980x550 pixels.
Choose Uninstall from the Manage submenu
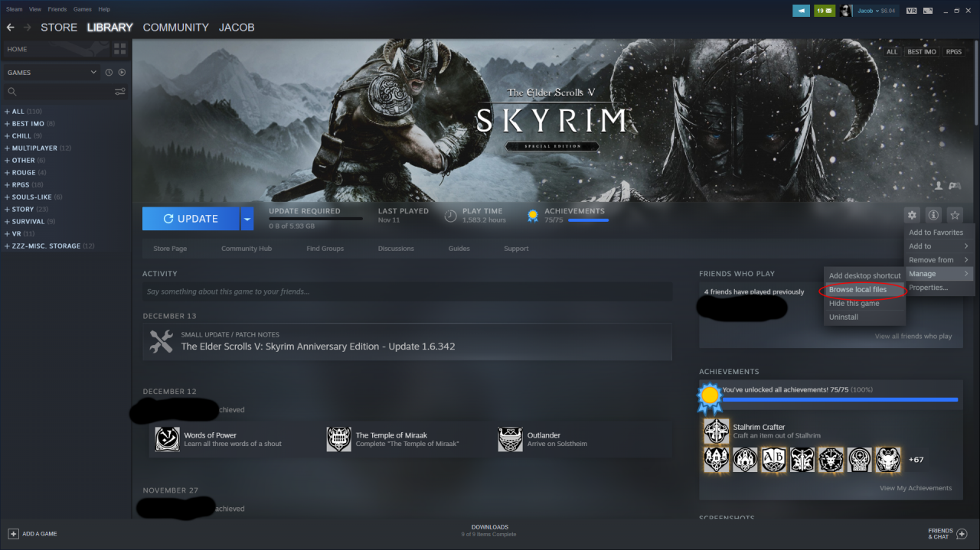(864, 317)
